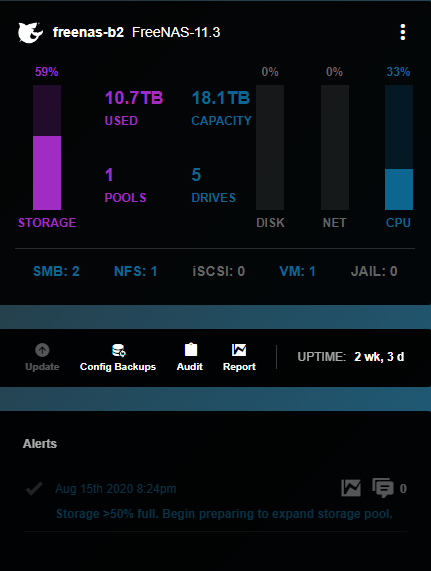Open the alert comments icon
Image resolution: width=431 pixels, height=571 pixels.
[383, 488]
